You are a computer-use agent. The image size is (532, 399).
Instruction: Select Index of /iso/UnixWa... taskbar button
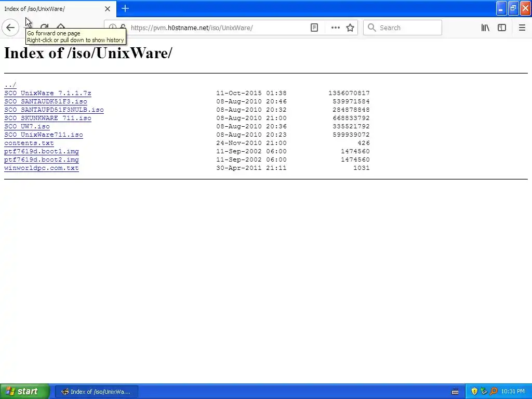(96, 392)
